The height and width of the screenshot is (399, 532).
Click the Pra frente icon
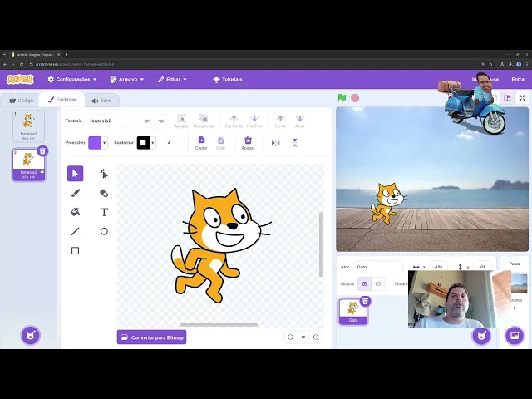(x=234, y=121)
